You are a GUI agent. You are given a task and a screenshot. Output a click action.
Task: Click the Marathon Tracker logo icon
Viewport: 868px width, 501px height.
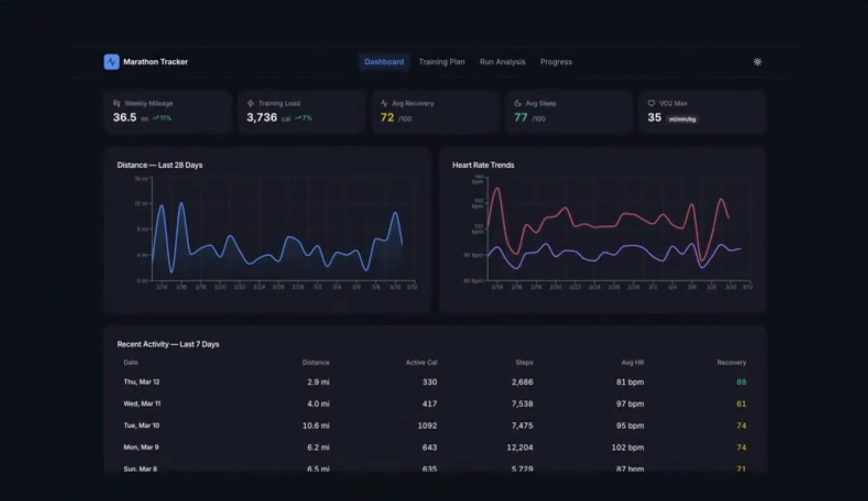(x=112, y=62)
